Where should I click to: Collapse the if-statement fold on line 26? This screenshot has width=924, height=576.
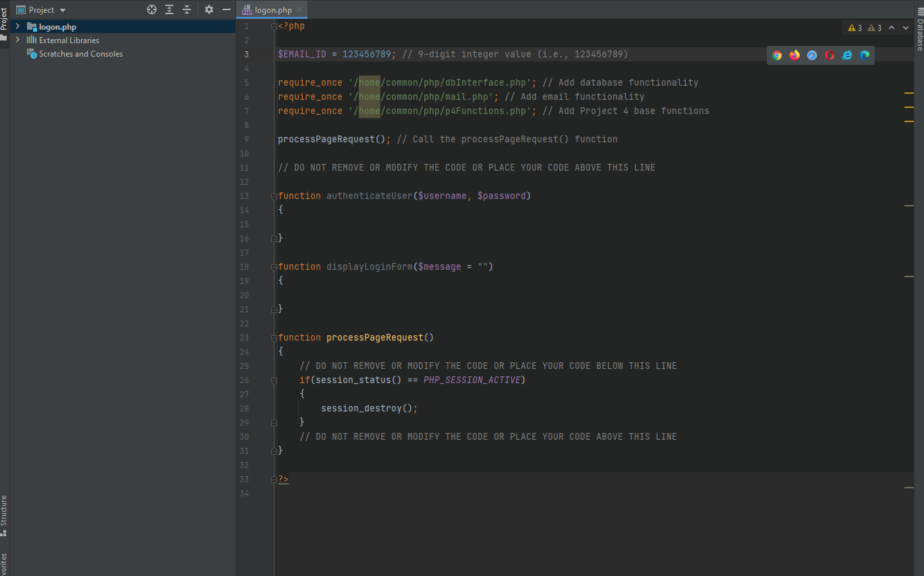[x=273, y=380]
